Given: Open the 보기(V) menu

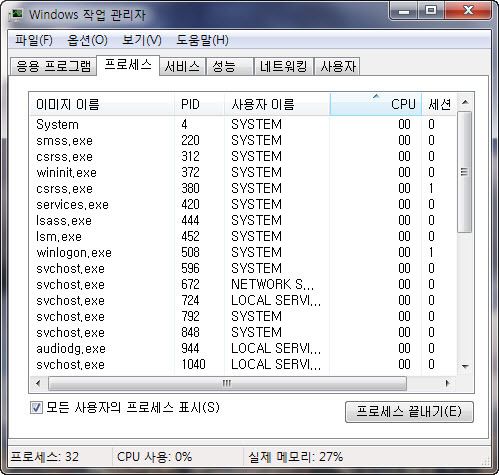Looking at the screenshot, I should pos(142,40).
